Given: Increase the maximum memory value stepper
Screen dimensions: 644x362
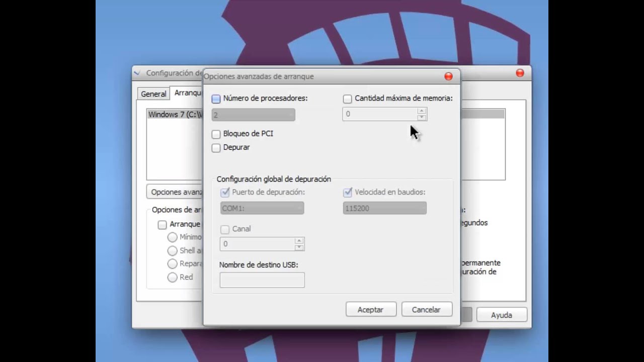Looking at the screenshot, I should 422,111.
